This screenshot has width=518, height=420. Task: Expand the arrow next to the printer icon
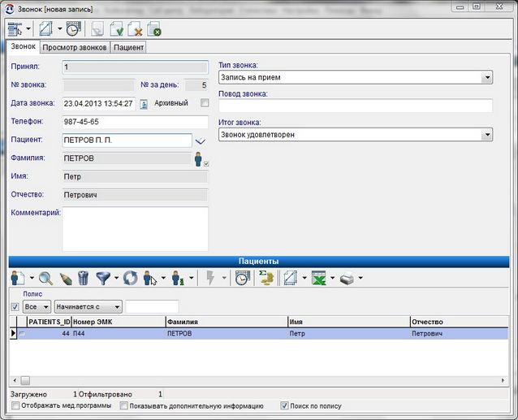coord(360,278)
